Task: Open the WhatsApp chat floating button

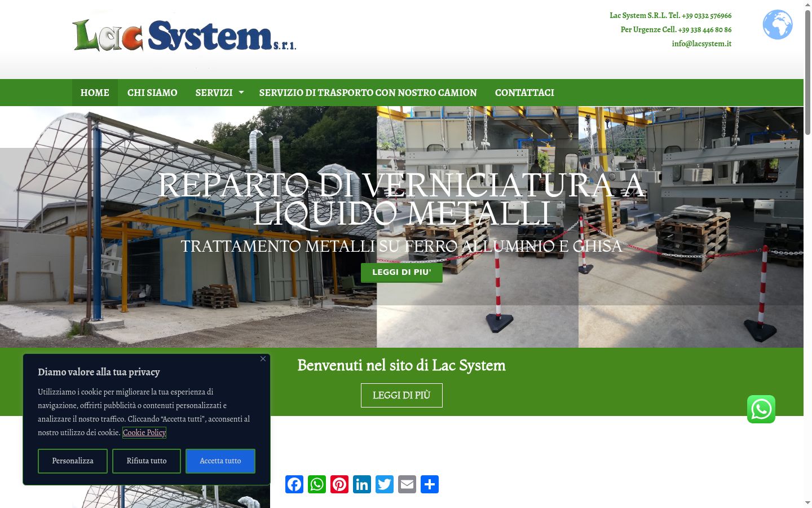Action: 761,409
